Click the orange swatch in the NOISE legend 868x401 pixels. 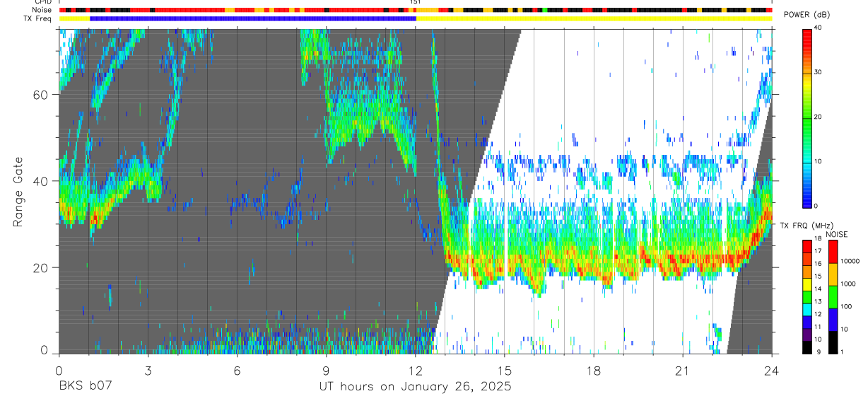pyautogui.click(x=833, y=274)
